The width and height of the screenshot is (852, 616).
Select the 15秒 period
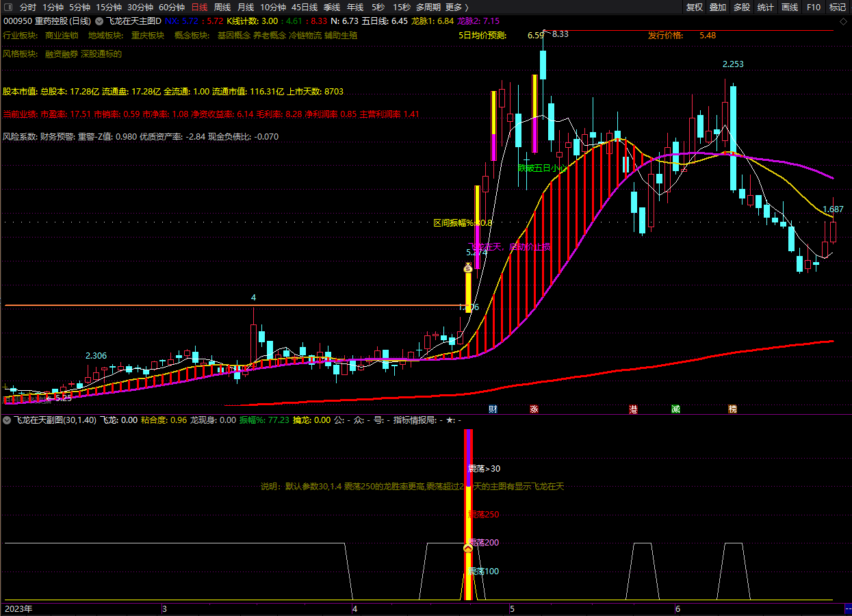pos(402,7)
